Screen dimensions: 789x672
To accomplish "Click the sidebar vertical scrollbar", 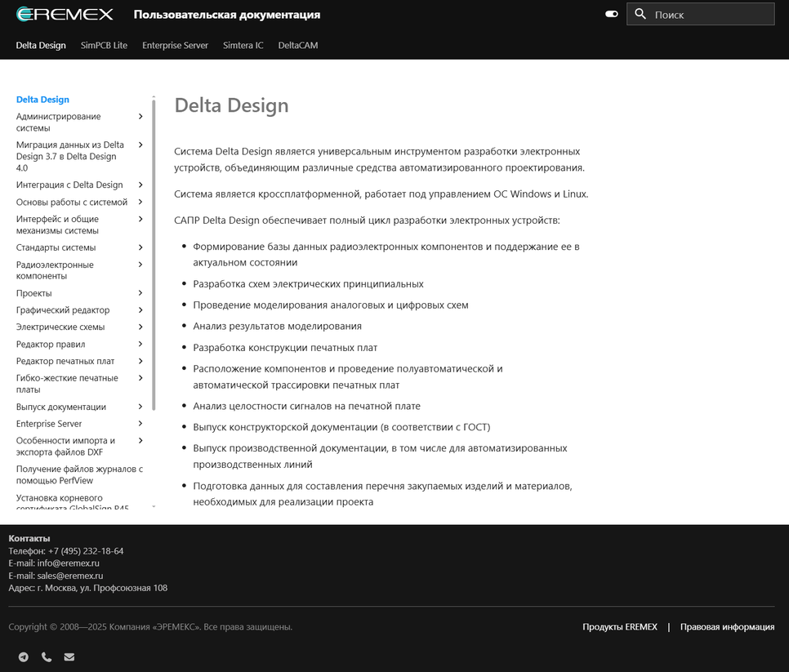I will click(x=154, y=253).
